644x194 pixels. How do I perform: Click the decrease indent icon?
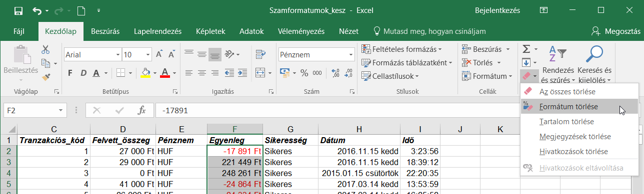[229, 73]
